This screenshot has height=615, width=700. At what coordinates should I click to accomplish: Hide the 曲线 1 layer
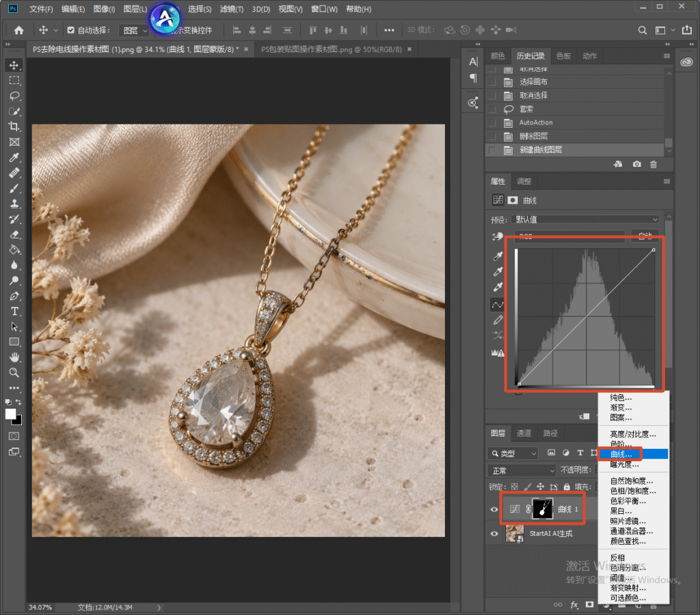pos(494,509)
